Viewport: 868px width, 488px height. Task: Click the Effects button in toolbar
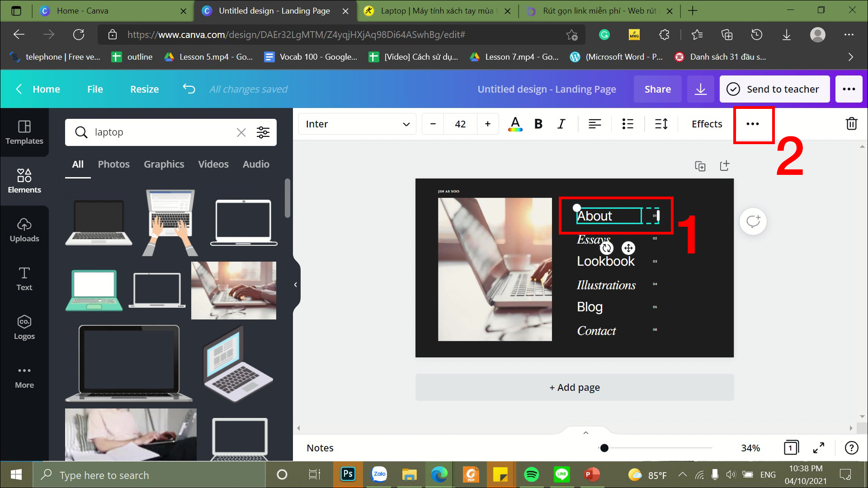coord(707,124)
